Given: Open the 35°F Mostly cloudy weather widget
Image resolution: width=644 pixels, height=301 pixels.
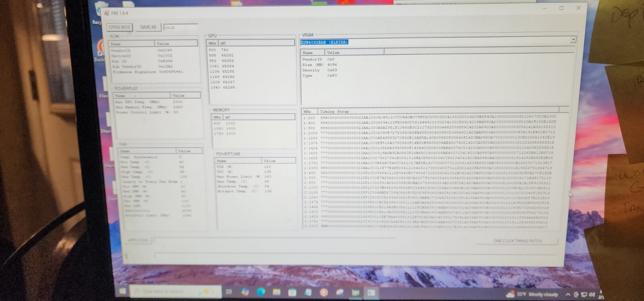Looking at the screenshot, I should click(x=532, y=294).
